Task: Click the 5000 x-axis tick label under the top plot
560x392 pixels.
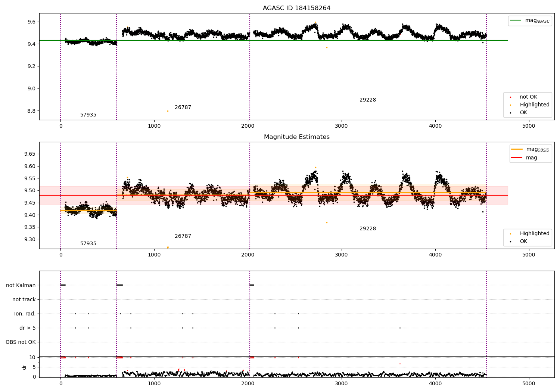Action: [x=529, y=126]
